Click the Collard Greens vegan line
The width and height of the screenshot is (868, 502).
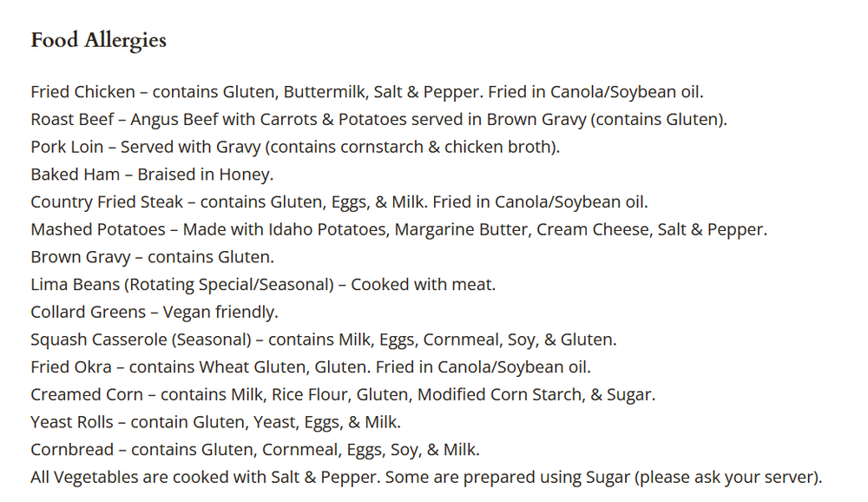[x=154, y=312]
